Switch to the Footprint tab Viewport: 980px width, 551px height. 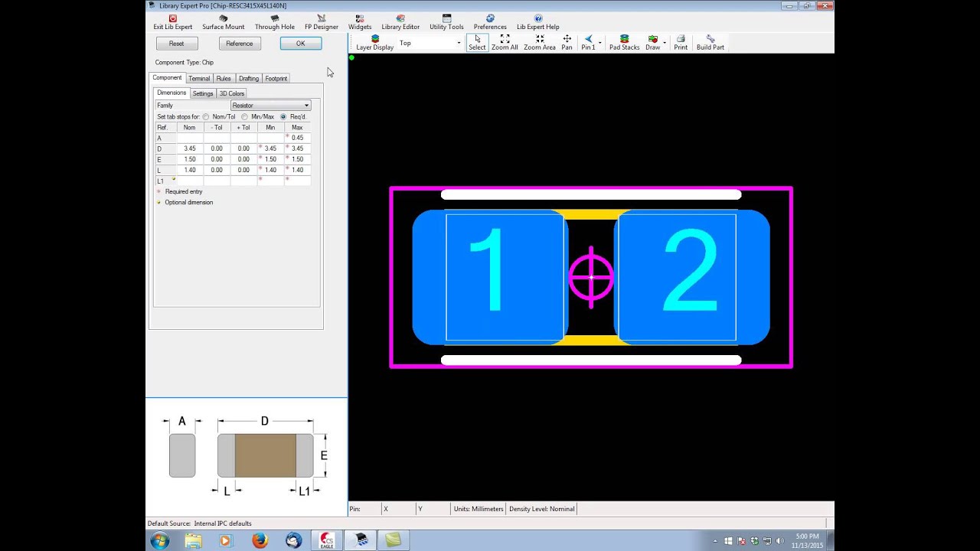coord(276,79)
